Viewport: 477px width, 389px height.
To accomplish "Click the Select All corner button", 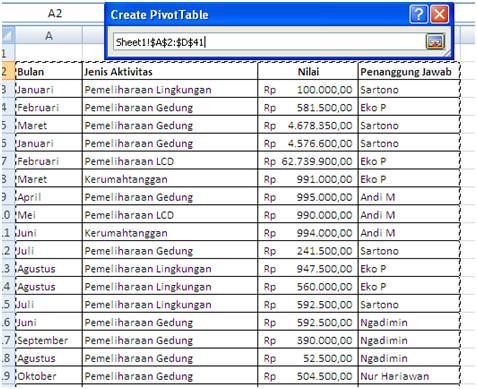I will tap(8, 36).
